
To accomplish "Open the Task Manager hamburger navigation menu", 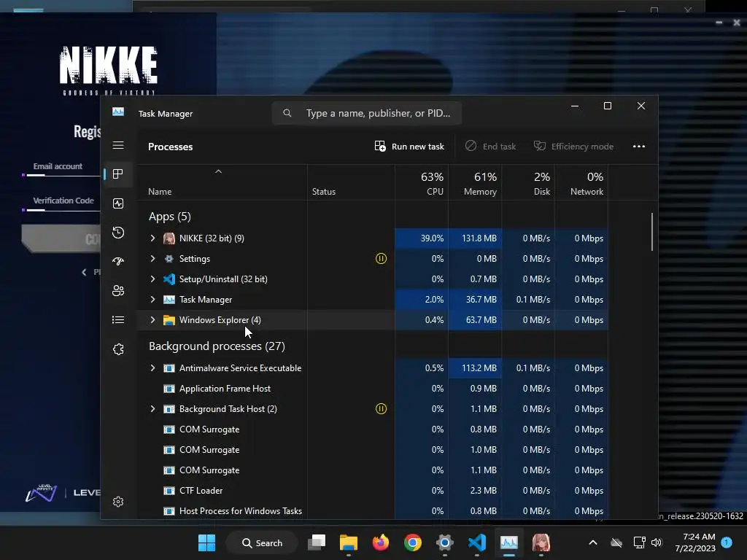I will tap(118, 145).
